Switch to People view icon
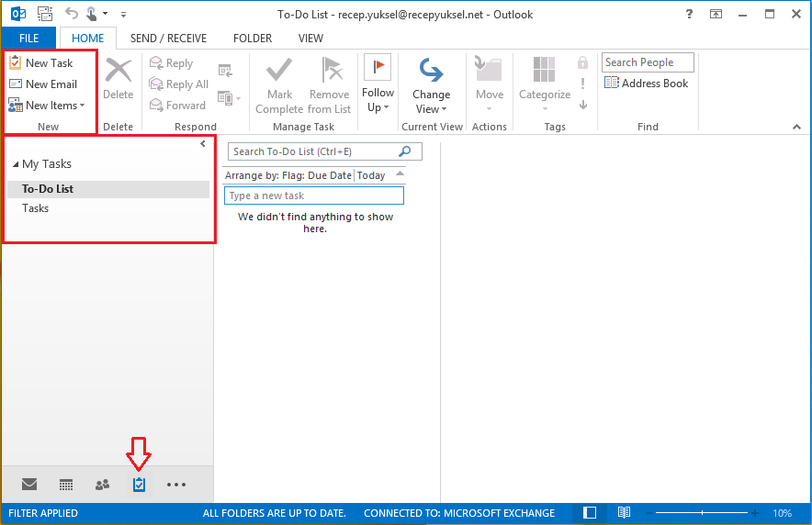 [103, 485]
